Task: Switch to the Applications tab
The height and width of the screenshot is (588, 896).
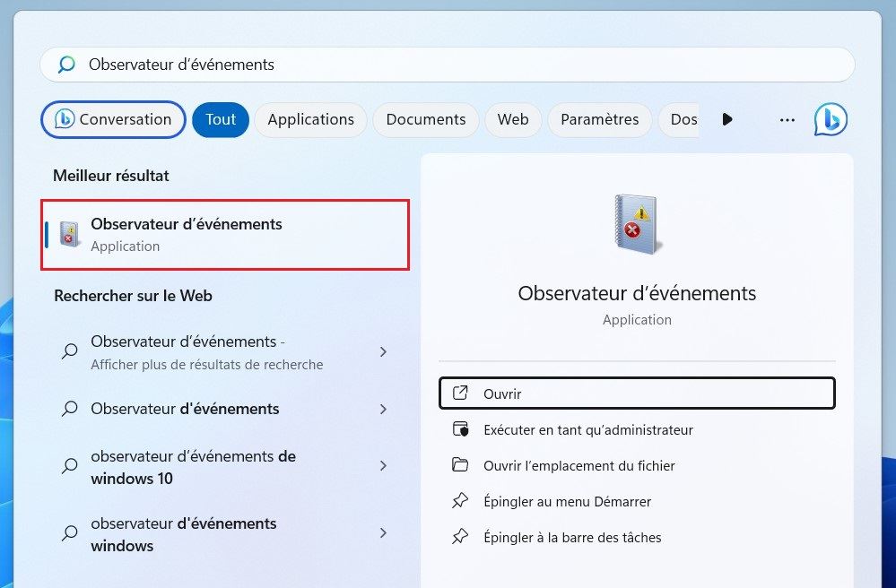Action: pyautogui.click(x=310, y=119)
